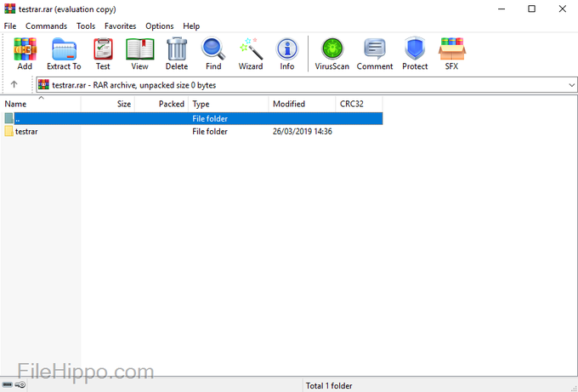This screenshot has width=578, height=392.
Task: Click the key password icon in status bar
Action: coord(20,385)
